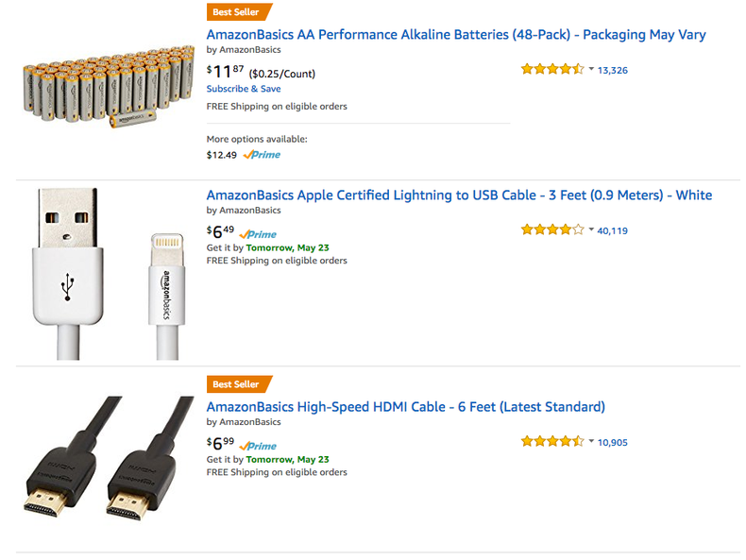Click the star rating for the AA batteries
This screenshot has height=560, width=746.
point(551,69)
